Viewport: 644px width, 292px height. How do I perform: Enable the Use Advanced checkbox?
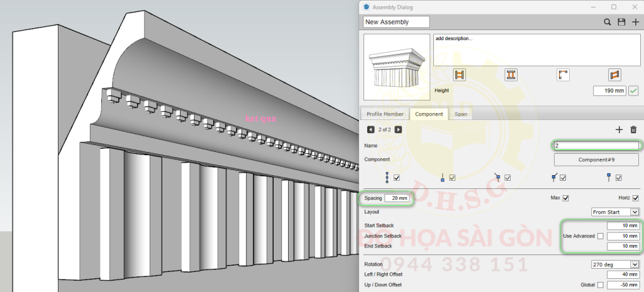pyautogui.click(x=601, y=236)
